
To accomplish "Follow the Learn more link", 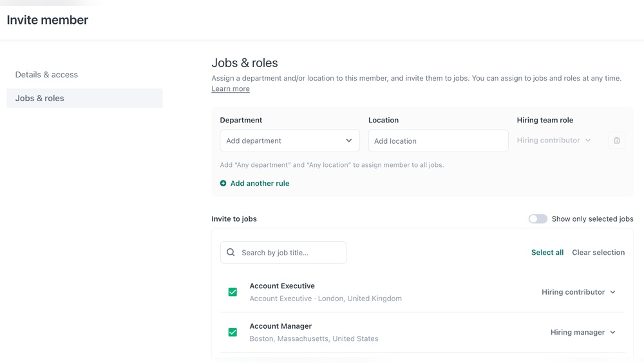I will pos(231,89).
